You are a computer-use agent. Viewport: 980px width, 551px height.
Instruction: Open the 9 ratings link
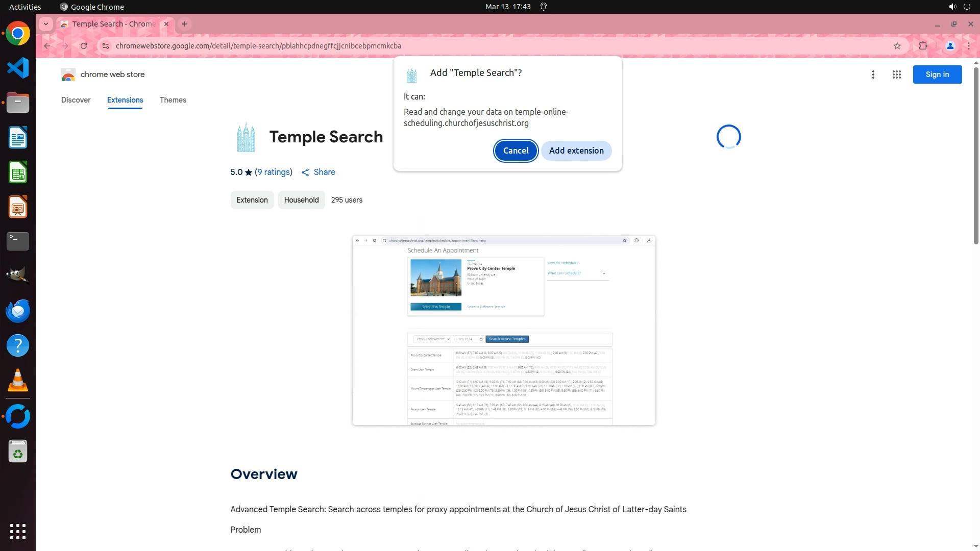click(274, 172)
